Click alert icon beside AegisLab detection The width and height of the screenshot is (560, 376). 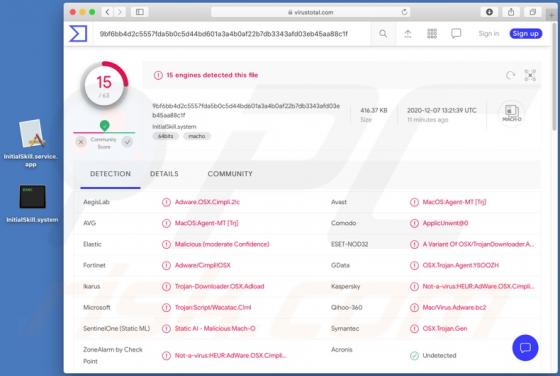click(166, 202)
